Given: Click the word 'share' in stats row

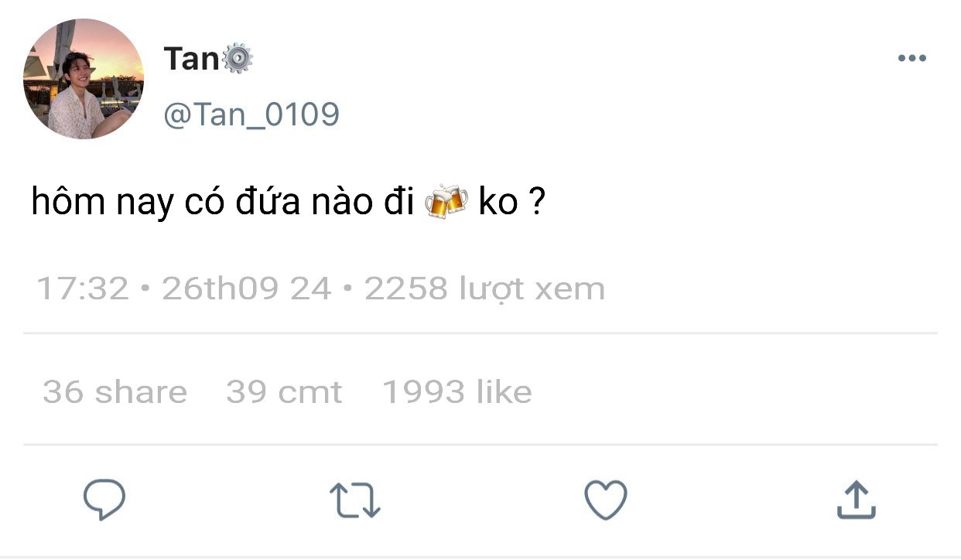Looking at the screenshot, I should point(141,392).
